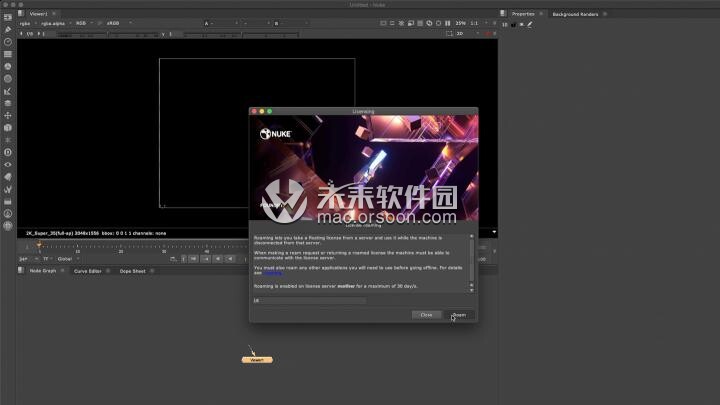The width and height of the screenshot is (720, 405).
Task: Switch to the Node Graph tab
Action: 43,271
